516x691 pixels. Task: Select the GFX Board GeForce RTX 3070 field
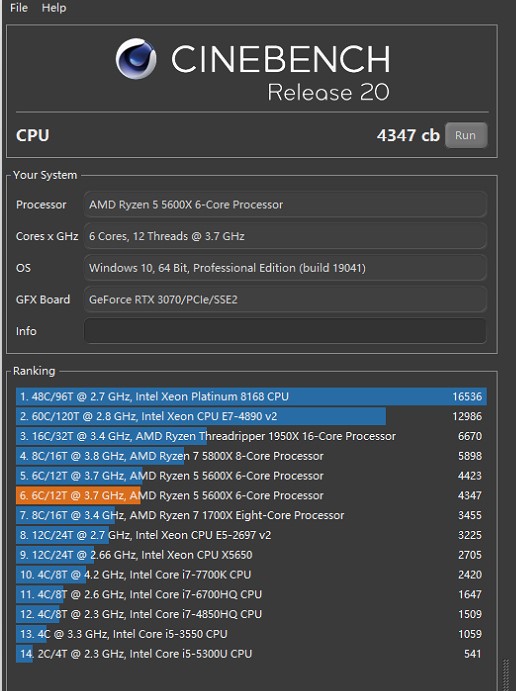pos(285,300)
